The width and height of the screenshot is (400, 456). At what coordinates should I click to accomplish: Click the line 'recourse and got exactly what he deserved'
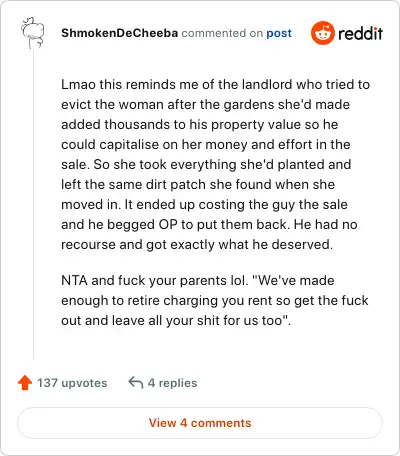[x=197, y=244]
